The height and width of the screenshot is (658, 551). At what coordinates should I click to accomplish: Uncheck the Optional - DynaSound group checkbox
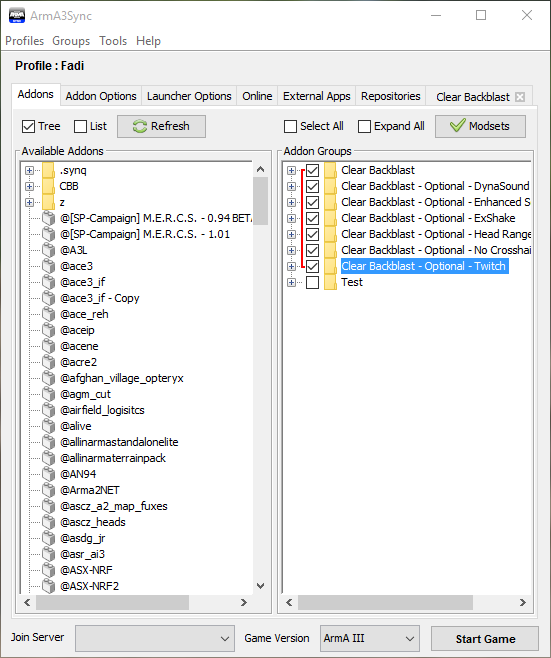tap(312, 186)
